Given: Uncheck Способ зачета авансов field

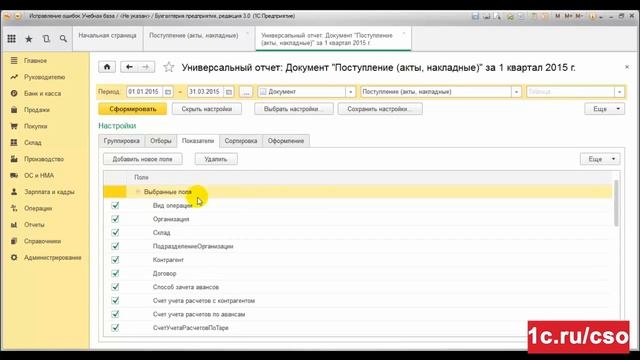Looking at the screenshot, I should pyautogui.click(x=115, y=287).
